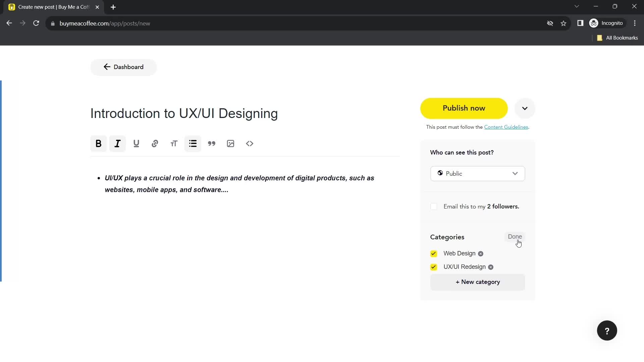The width and height of the screenshot is (644, 362).
Task: Insert a code block
Action: (250, 144)
